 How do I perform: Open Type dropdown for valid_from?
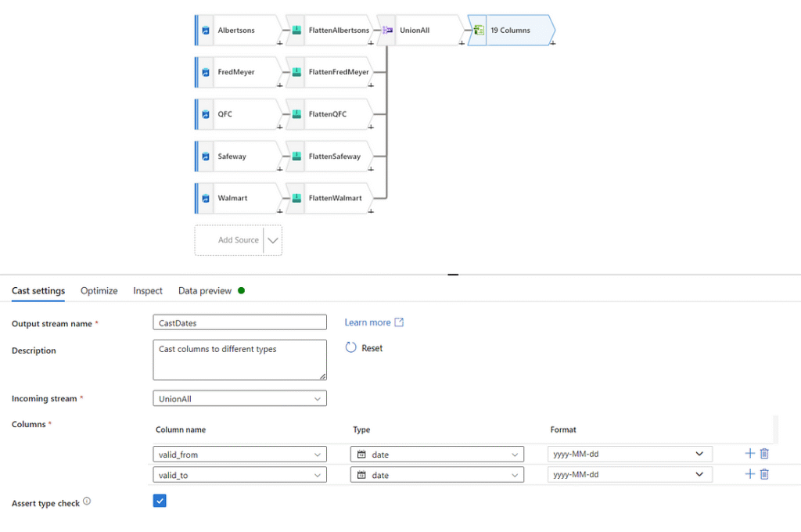436,455
